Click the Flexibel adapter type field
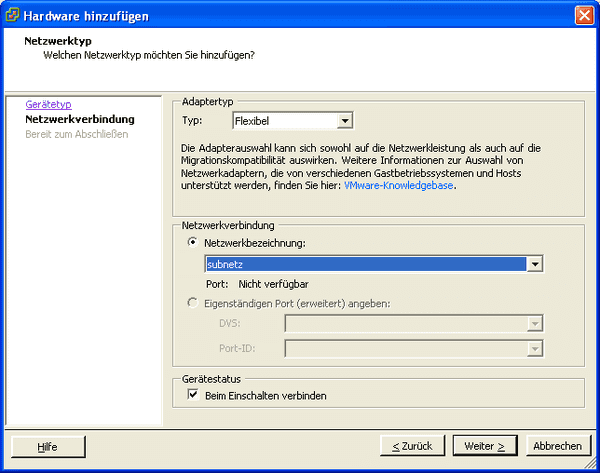The height and width of the screenshot is (473, 600). [293, 121]
